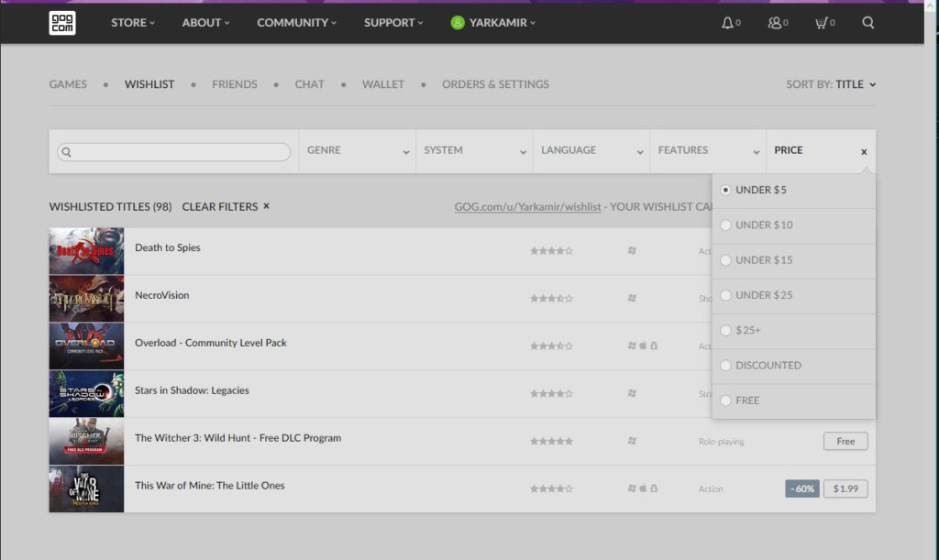This screenshot has height=560, width=939.
Task: Click the star rating for NecroVision
Action: [551, 298]
